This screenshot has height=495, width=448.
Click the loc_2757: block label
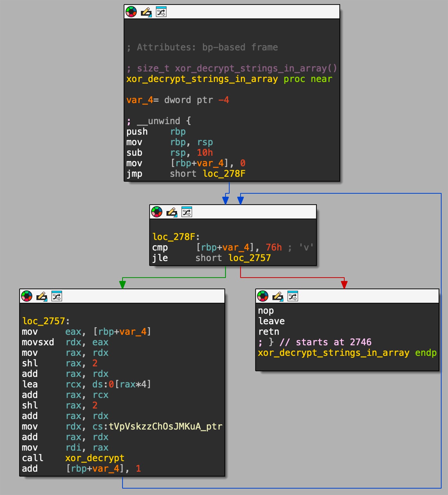click(46, 321)
